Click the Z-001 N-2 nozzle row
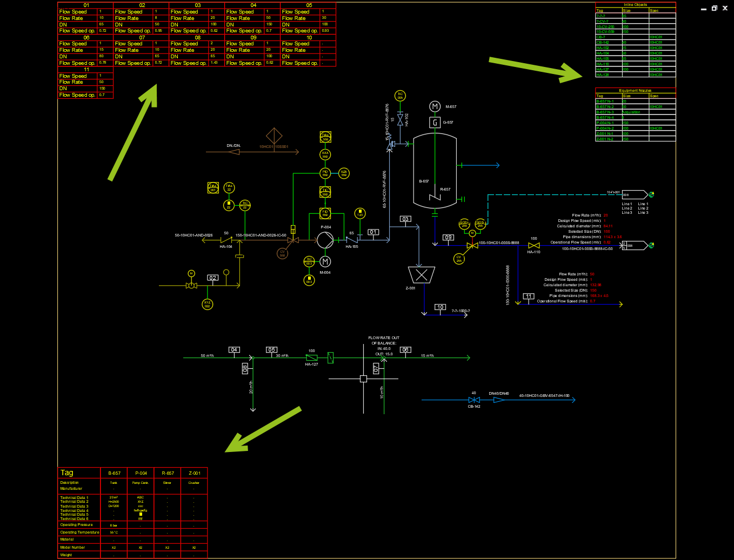The height and width of the screenshot is (560, 734). click(636, 139)
